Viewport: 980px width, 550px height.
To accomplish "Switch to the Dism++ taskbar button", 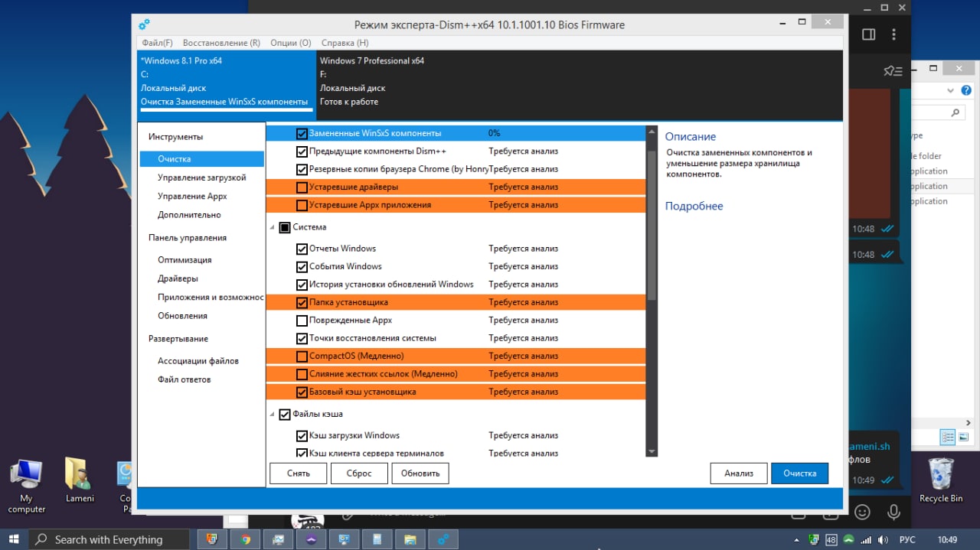I will (x=443, y=539).
